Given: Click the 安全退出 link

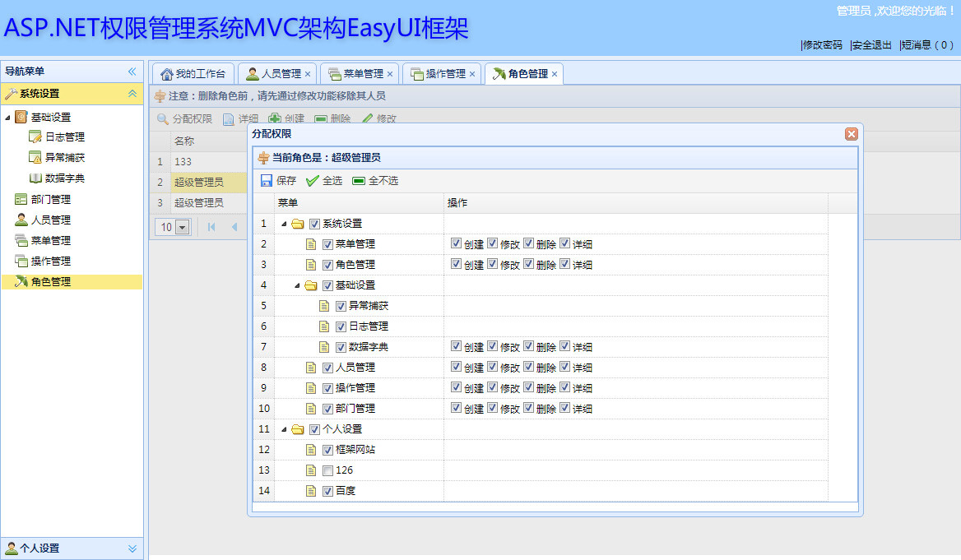Looking at the screenshot, I should 871,44.
